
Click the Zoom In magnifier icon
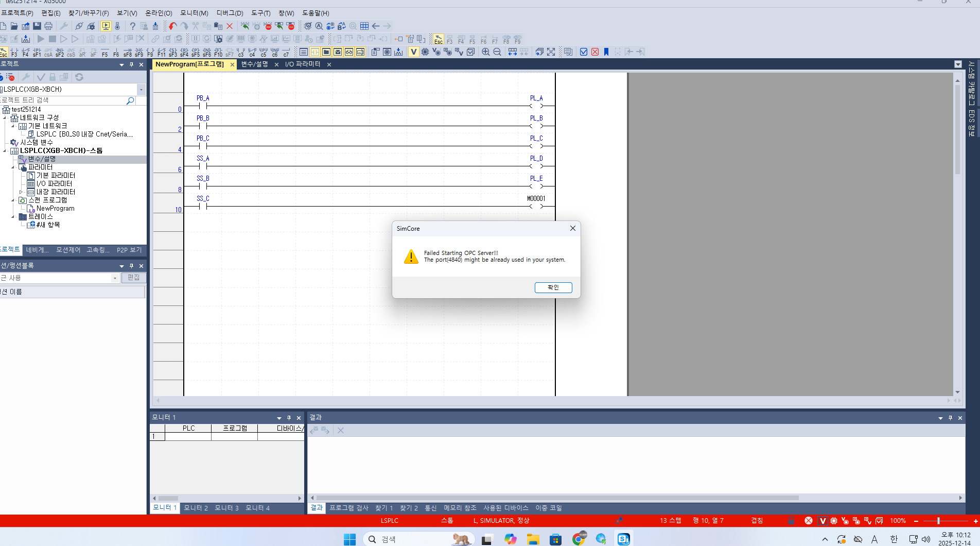[484, 52]
